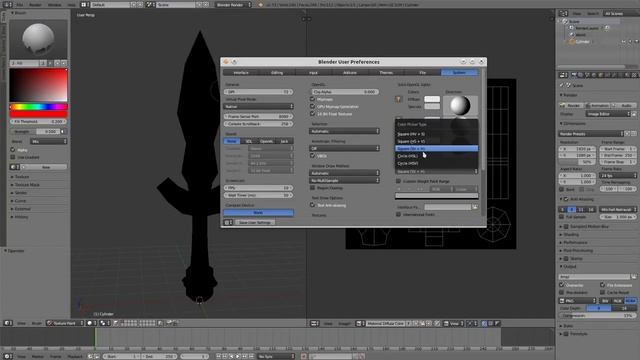640x360 pixels.
Task: Enable Custom Weight Paint Range checkbox
Action: (398, 181)
